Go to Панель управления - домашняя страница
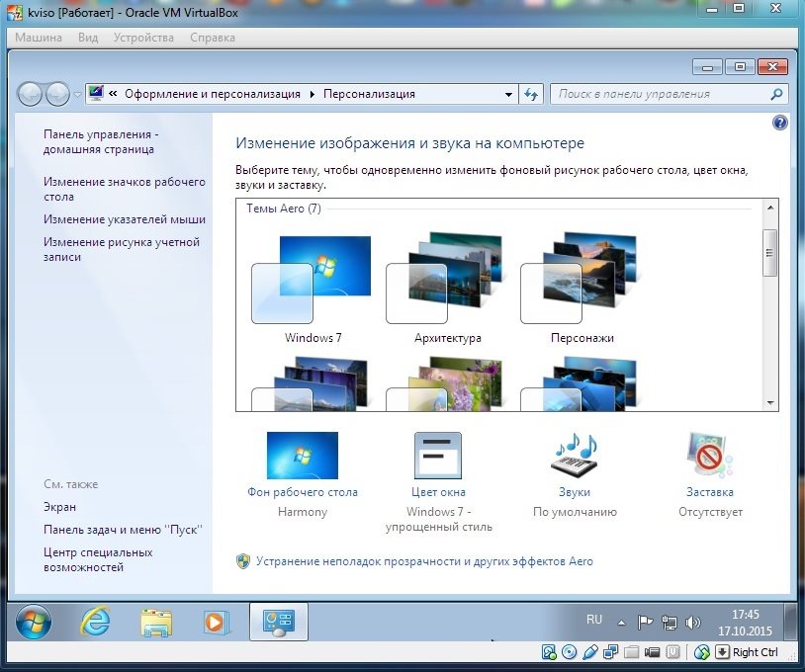This screenshot has width=805, height=672. [x=101, y=141]
